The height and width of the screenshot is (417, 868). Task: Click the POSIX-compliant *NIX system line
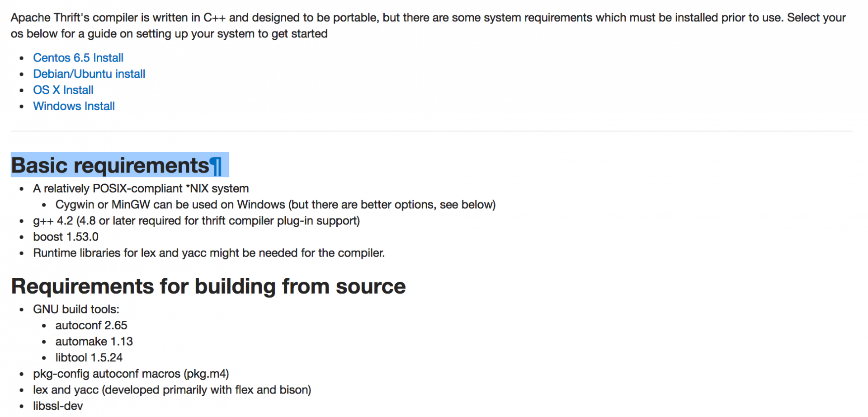click(x=141, y=188)
